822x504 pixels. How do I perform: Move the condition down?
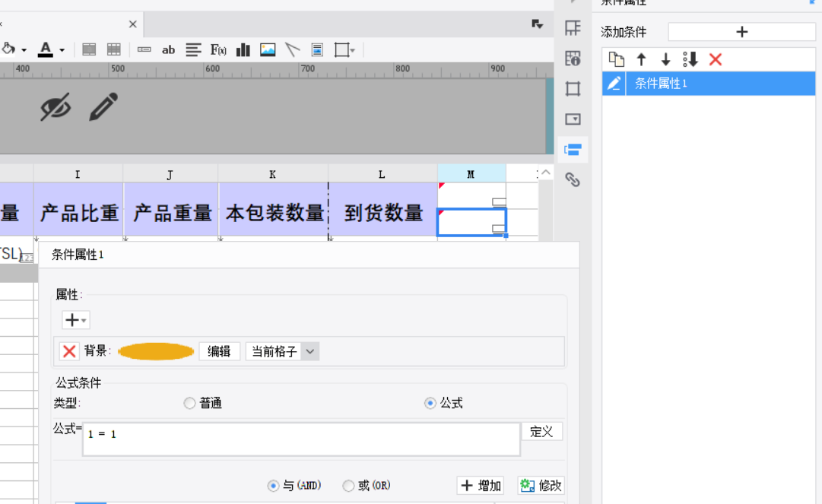click(666, 59)
